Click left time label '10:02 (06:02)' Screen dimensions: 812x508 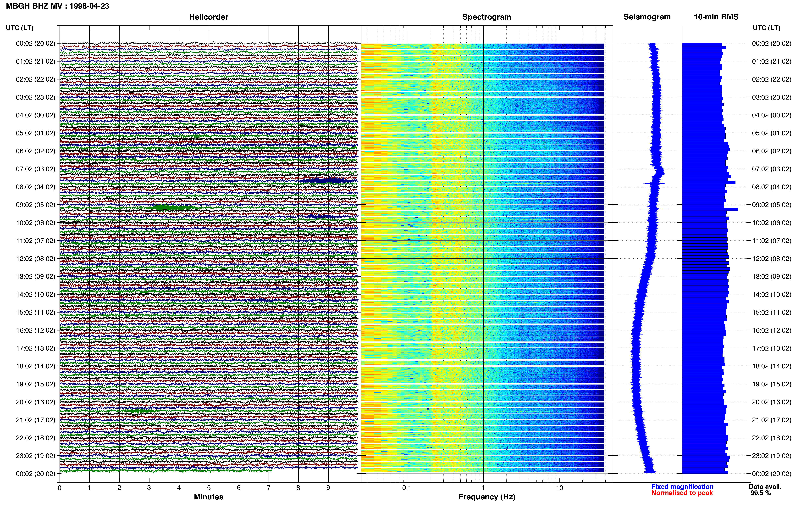[x=36, y=223]
